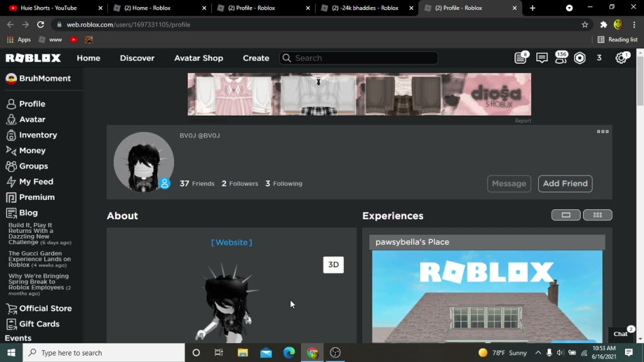Click the Robux hexagon icon

click(x=580, y=58)
